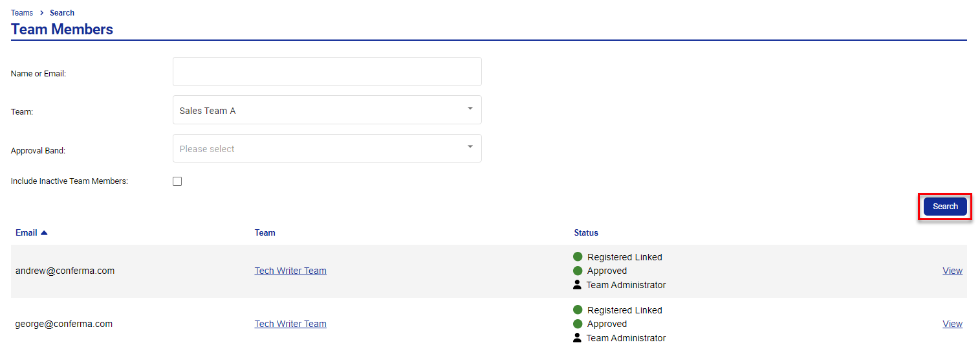Click the Search breadcrumb item
The width and height of the screenshot is (980, 349).
[62, 13]
